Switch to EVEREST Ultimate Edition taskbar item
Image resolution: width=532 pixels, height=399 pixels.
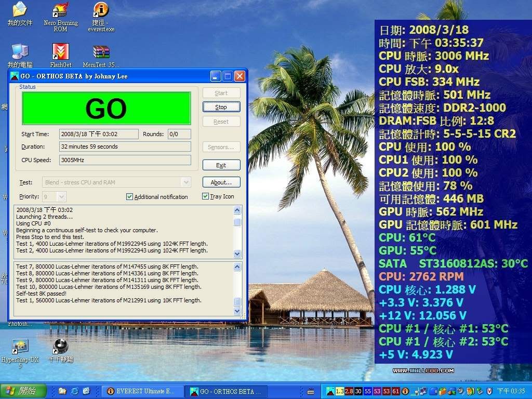(x=142, y=391)
